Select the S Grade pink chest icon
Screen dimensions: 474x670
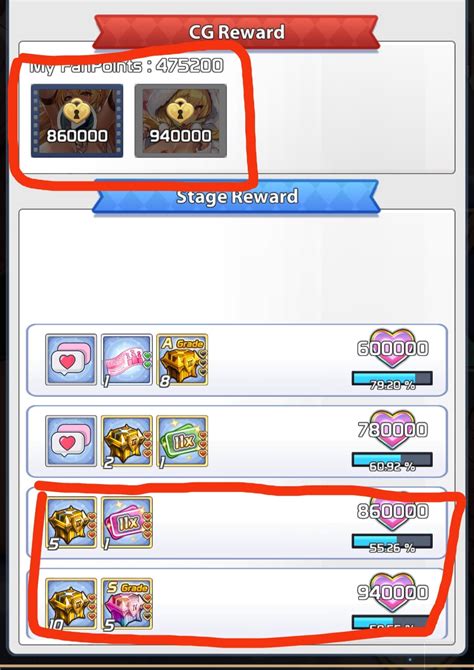point(127,604)
